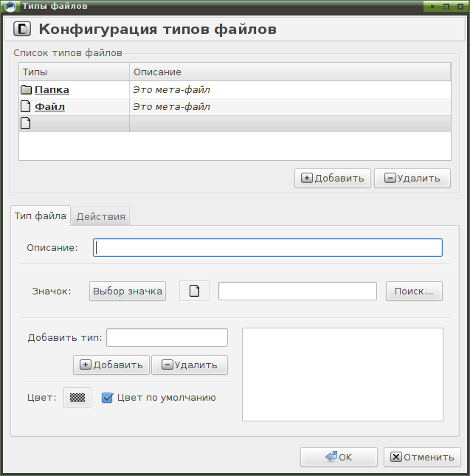
Task: Focus the Описание input field
Action: 268,248
